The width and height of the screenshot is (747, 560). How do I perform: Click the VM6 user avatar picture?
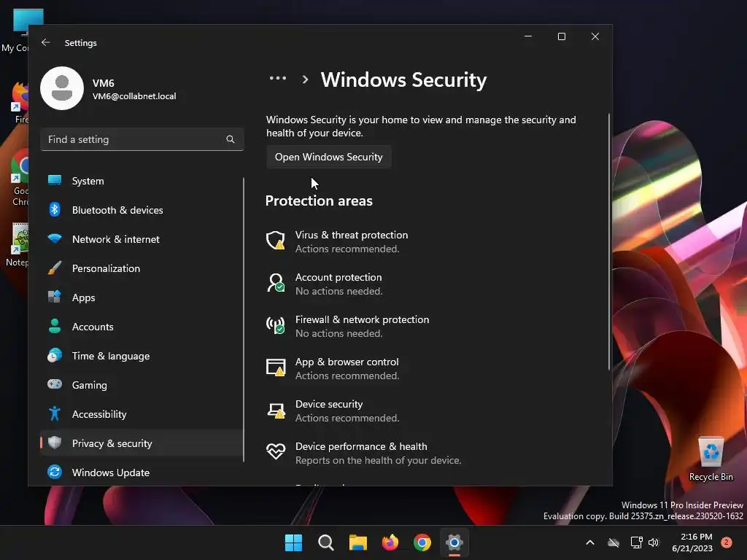[x=62, y=88]
